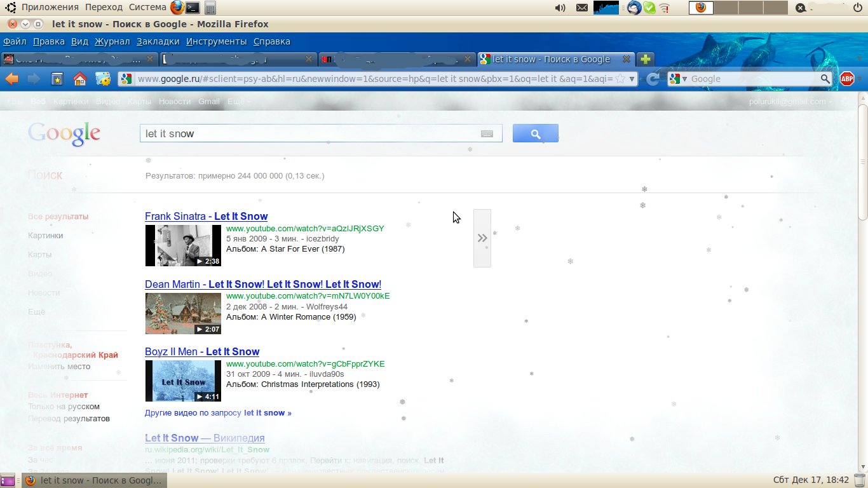This screenshot has width=868, height=488.
Task: Launch Firefox from the top panel launcher
Action: [x=177, y=8]
